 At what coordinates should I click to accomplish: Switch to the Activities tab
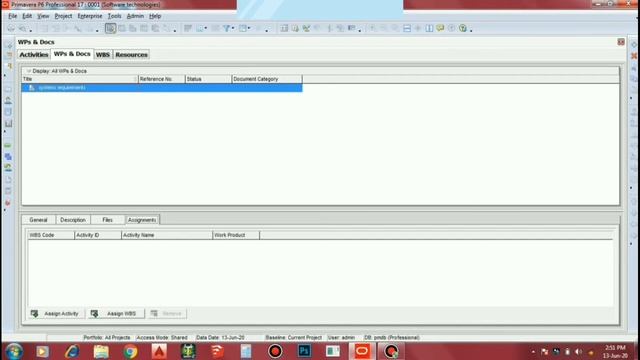tap(34, 54)
